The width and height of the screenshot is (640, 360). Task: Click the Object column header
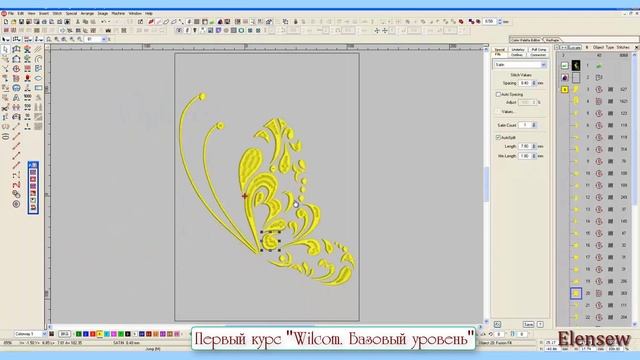tap(598, 48)
